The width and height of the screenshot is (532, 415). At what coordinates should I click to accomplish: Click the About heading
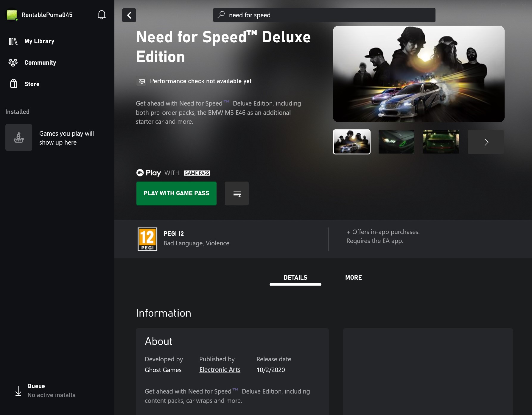point(158,341)
